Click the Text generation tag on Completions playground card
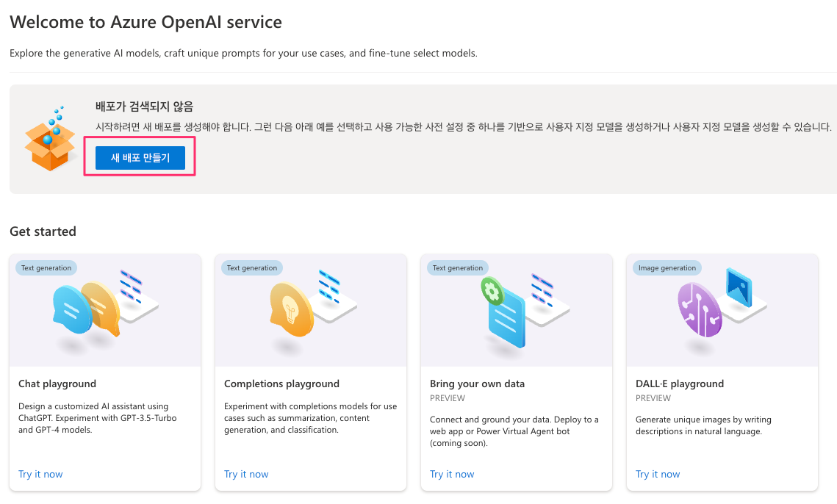837x504 pixels. pos(252,268)
